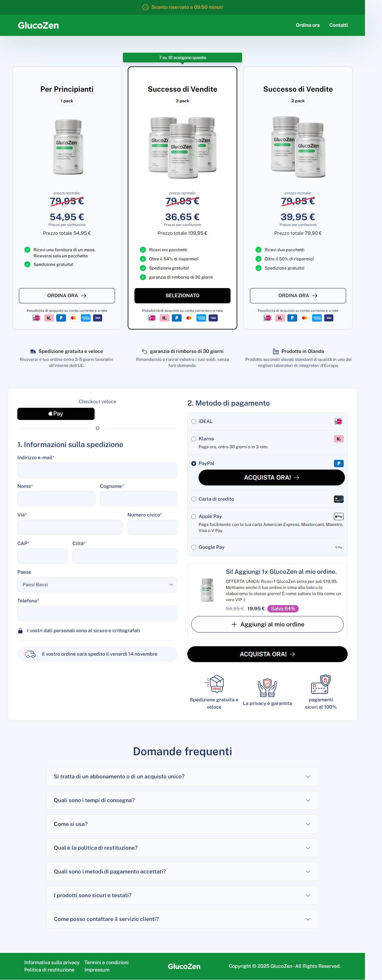Screen dimensions: 382x980
Task: Open the Ordina ora header menu item
Action: 307,25
